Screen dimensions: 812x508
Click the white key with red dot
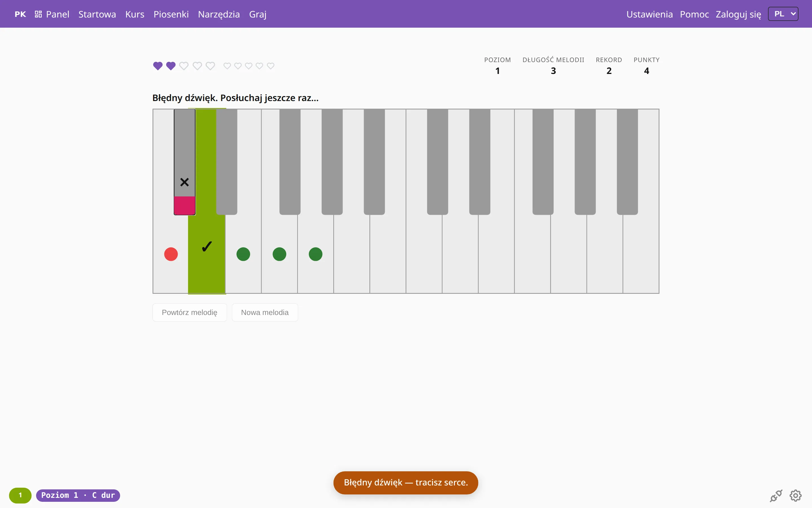(171, 254)
